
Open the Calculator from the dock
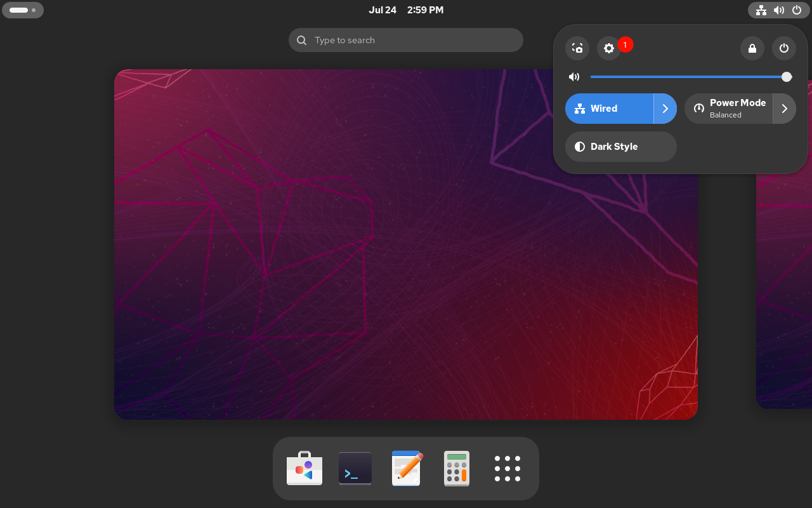click(x=457, y=468)
